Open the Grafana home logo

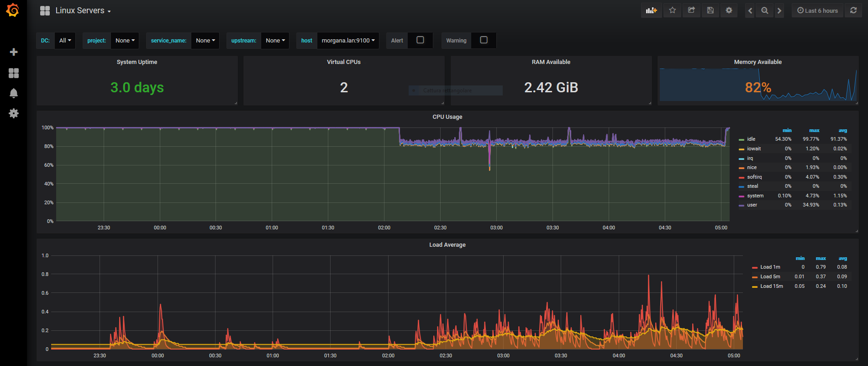pyautogui.click(x=13, y=10)
